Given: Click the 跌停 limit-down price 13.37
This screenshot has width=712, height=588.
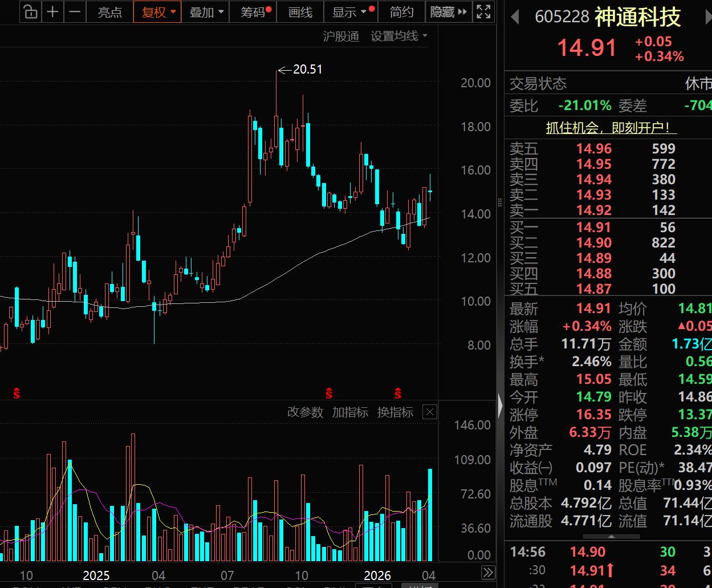Looking at the screenshot, I should pyautogui.click(x=695, y=415).
